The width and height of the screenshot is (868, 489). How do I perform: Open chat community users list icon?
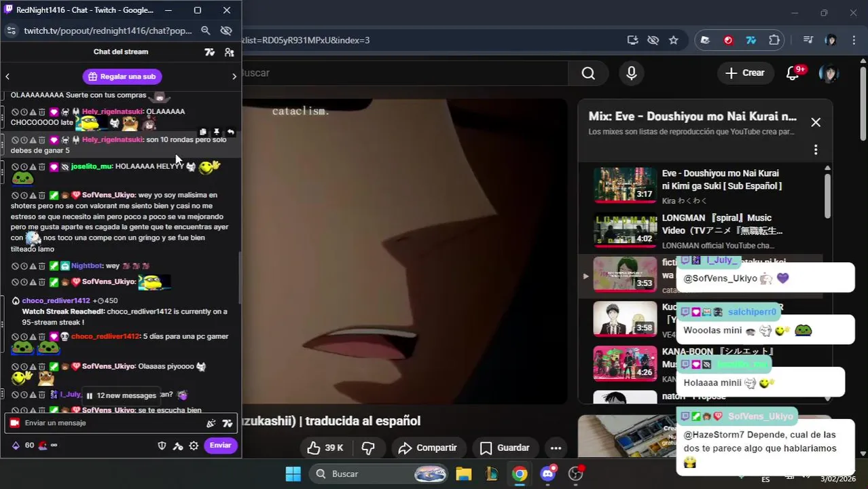point(229,52)
